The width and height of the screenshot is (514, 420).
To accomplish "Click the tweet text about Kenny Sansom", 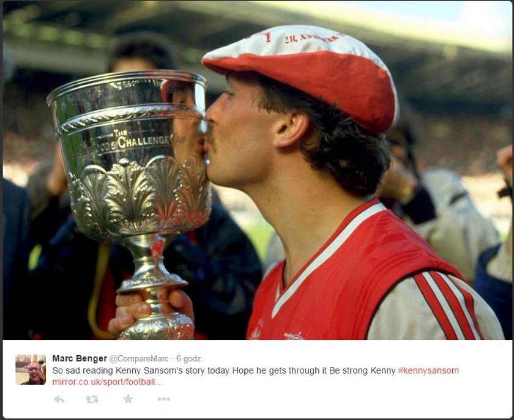I will (x=224, y=370).
